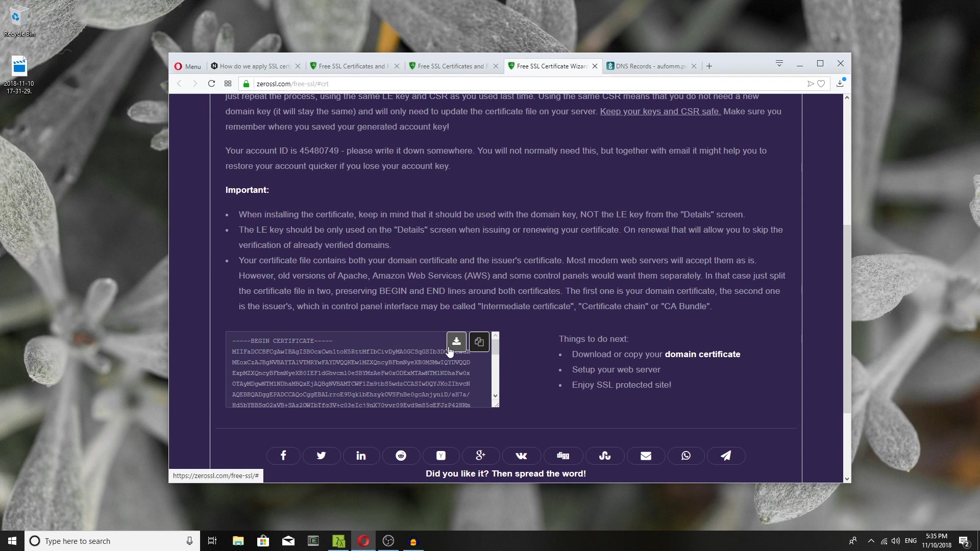This screenshot has width=980, height=551.
Task: Open the Microsoft Store taskbar icon
Action: [x=263, y=541]
